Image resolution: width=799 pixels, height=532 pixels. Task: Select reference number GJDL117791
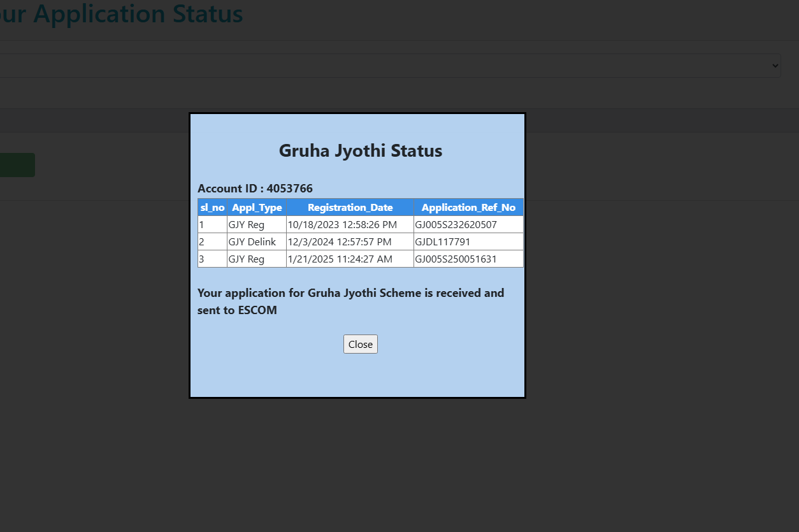point(442,242)
